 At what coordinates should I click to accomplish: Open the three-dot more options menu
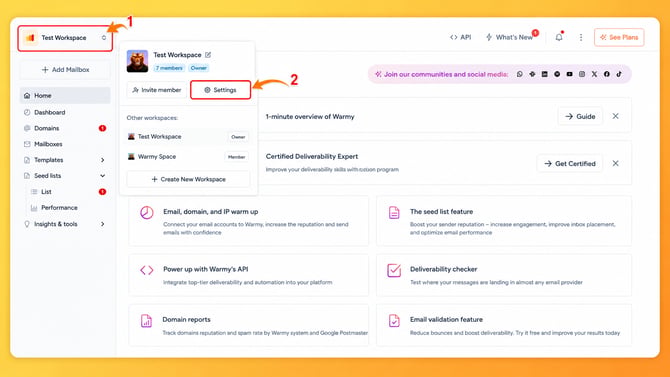point(581,37)
